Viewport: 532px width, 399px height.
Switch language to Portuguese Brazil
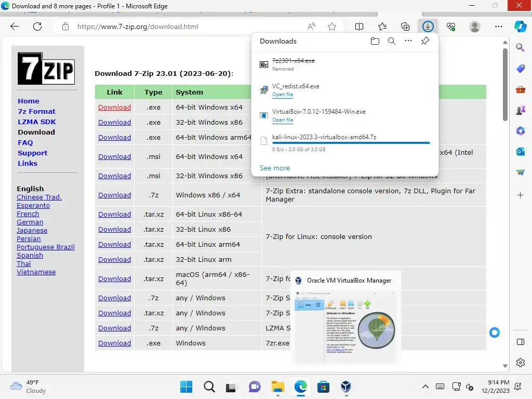click(x=46, y=247)
